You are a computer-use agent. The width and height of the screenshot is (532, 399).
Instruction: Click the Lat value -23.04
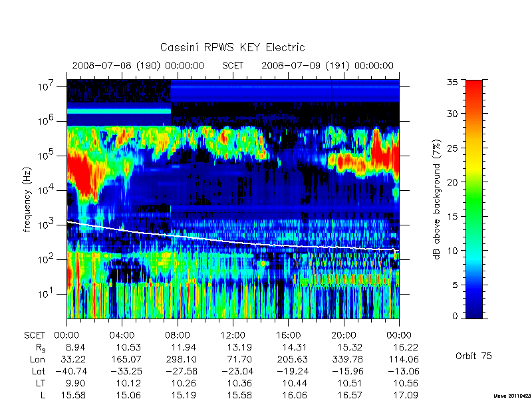(x=237, y=372)
